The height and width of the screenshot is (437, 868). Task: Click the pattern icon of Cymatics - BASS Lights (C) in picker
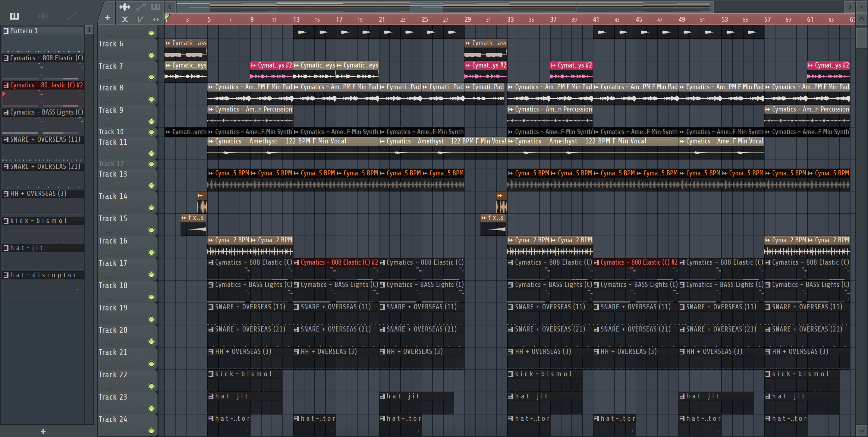point(6,112)
